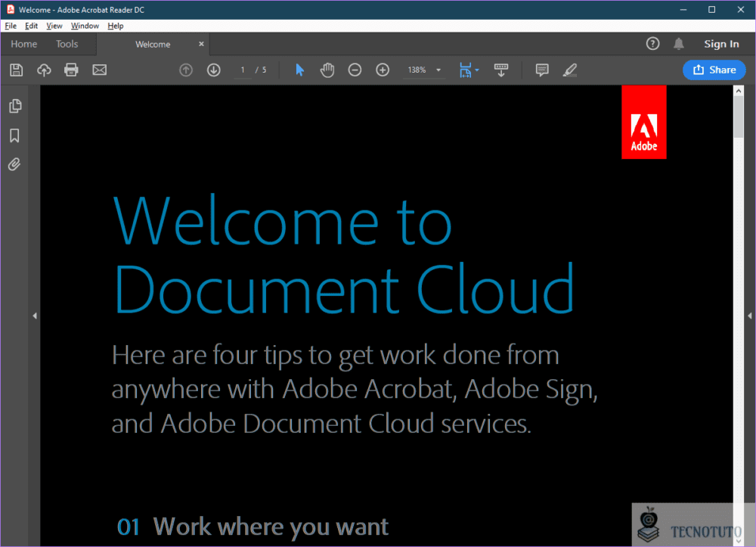
Task: Open the File menu
Action: pos(11,26)
